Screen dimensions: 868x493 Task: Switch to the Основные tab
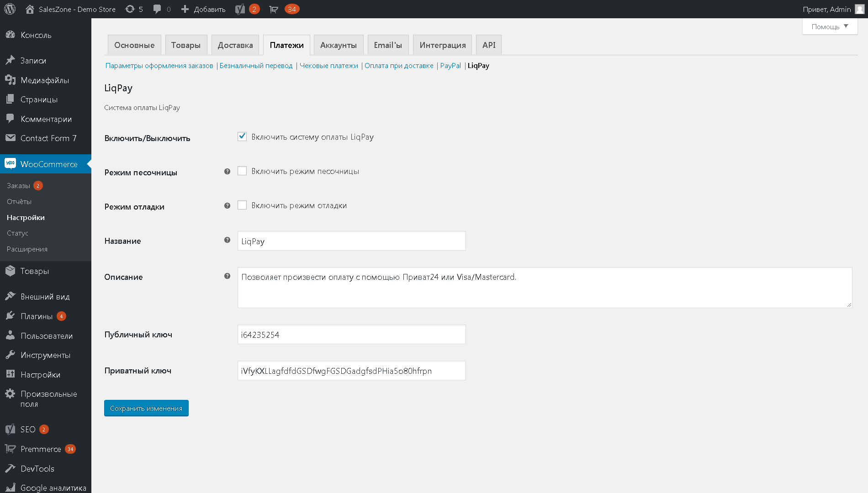[134, 45]
